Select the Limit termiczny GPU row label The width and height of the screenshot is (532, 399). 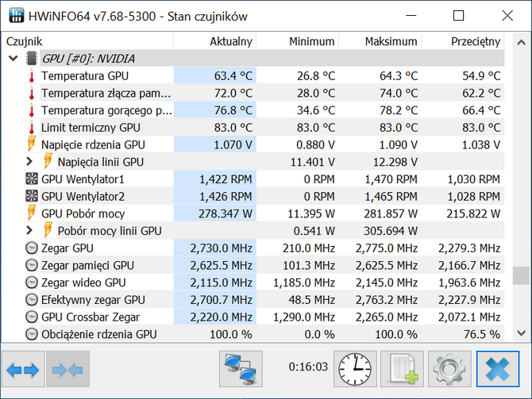point(91,128)
